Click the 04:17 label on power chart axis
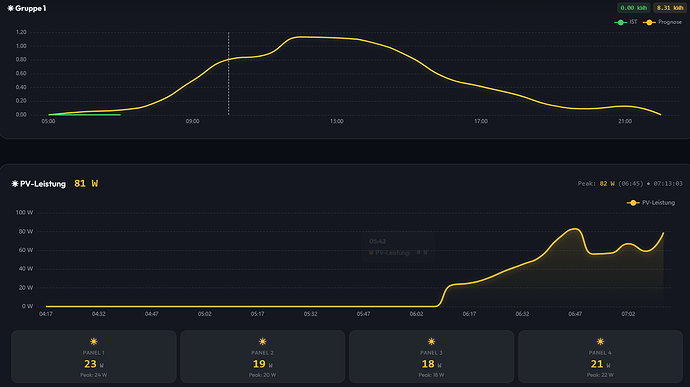Screen dimensions: 690x387 point(46,314)
